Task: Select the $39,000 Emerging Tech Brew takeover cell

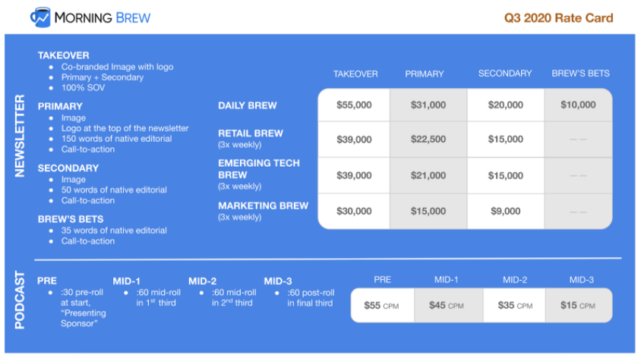Action: click(354, 175)
